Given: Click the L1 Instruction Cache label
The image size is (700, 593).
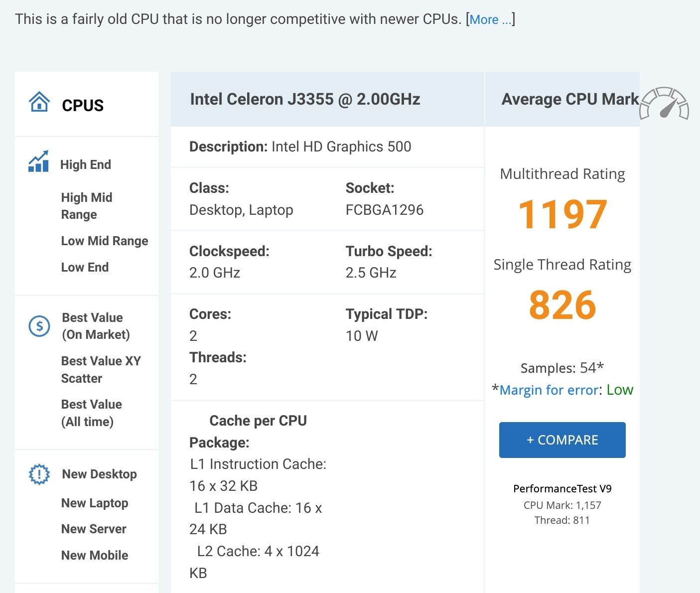Looking at the screenshot, I should 258,464.
